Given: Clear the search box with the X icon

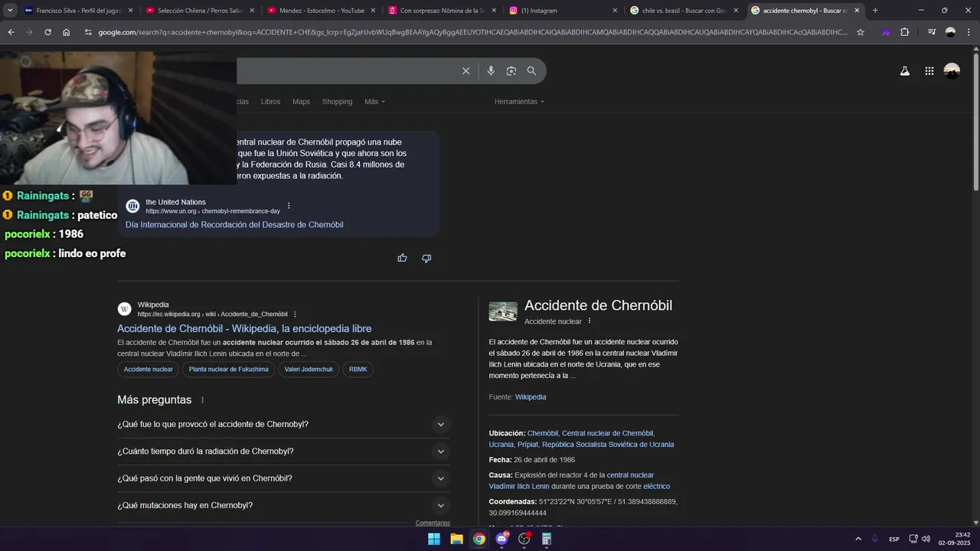Looking at the screenshot, I should pos(465,71).
